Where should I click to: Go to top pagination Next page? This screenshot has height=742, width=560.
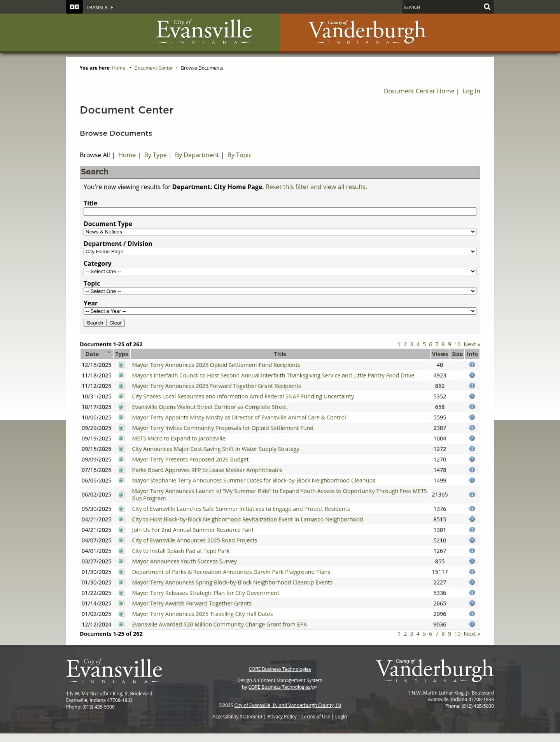tap(472, 344)
